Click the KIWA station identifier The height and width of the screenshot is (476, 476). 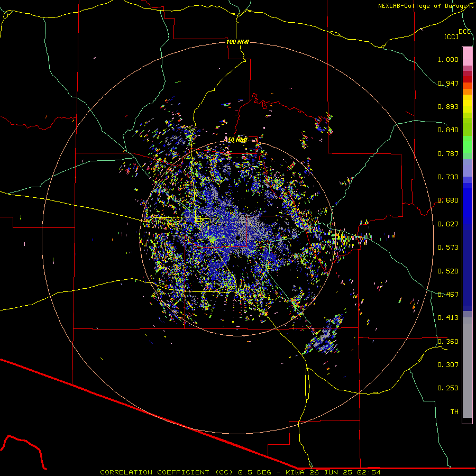tap(296, 472)
